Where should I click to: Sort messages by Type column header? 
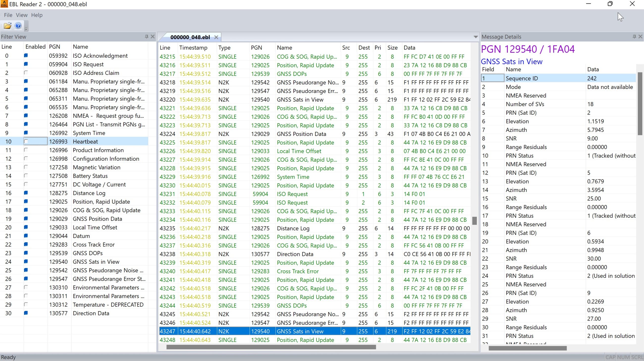coord(233,48)
